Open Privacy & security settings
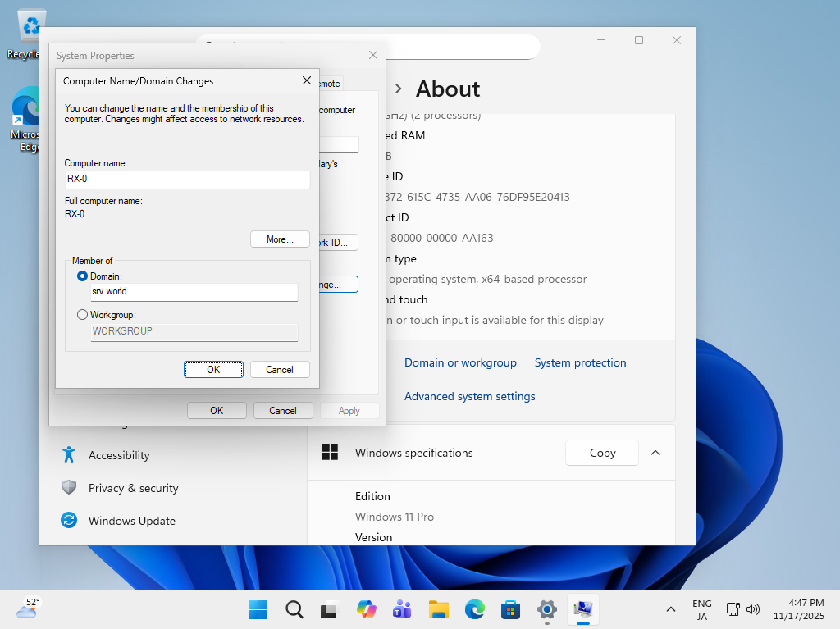The width and height of the screenshot is (840, 629). pos(133,488)
